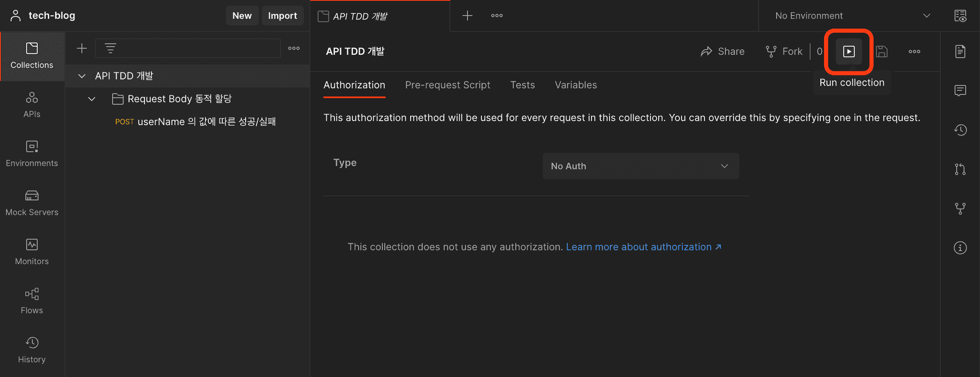Click the Import button
This screenshot has height=377, width=980.
[x=282, y=16]
